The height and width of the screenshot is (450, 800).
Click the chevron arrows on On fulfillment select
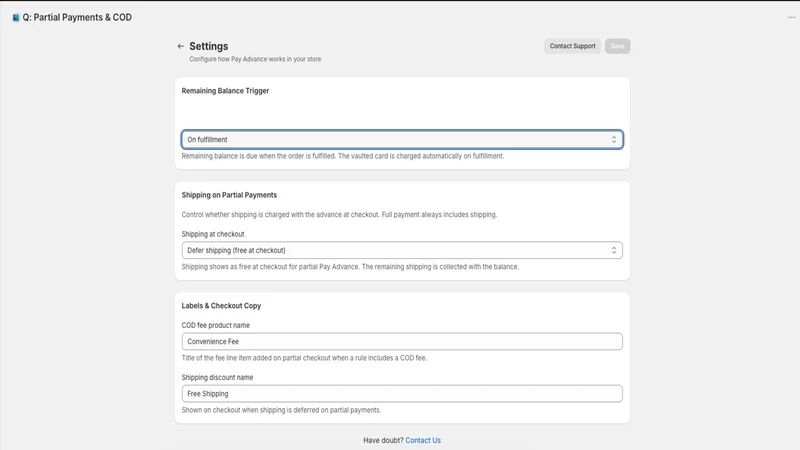tap(614, 139)
